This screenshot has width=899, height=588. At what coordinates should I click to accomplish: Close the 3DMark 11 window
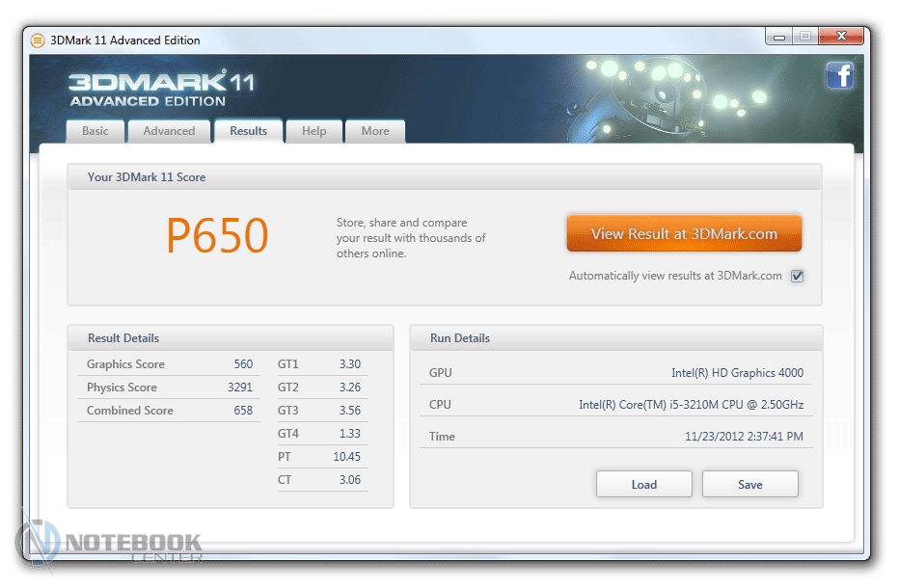click(x=842, y=37)
